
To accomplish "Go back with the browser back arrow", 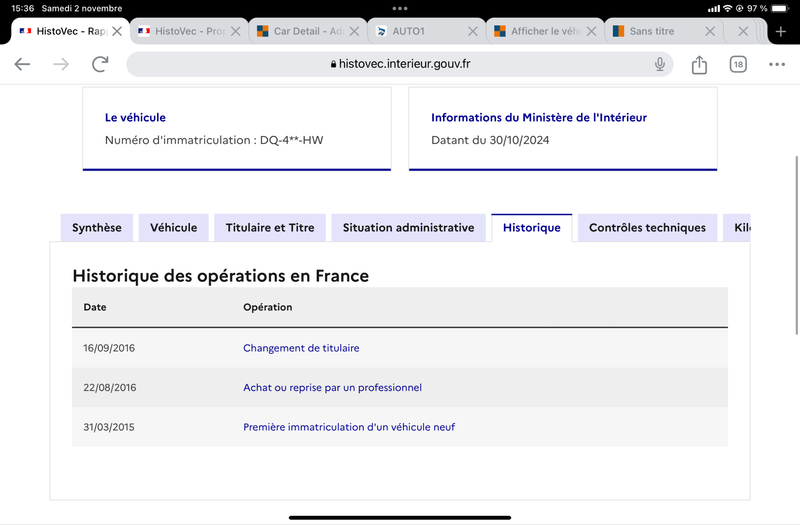I will [x=22, y=64].
